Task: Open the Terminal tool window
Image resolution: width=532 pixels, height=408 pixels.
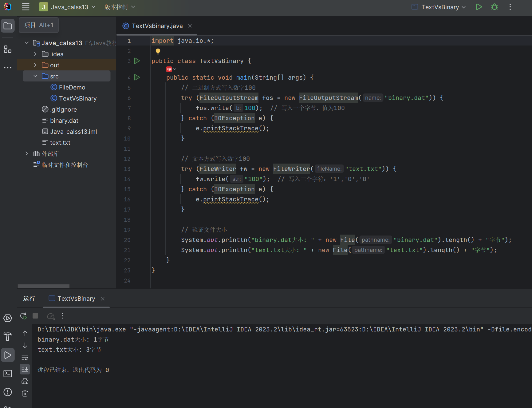Action: coord(8,374)
